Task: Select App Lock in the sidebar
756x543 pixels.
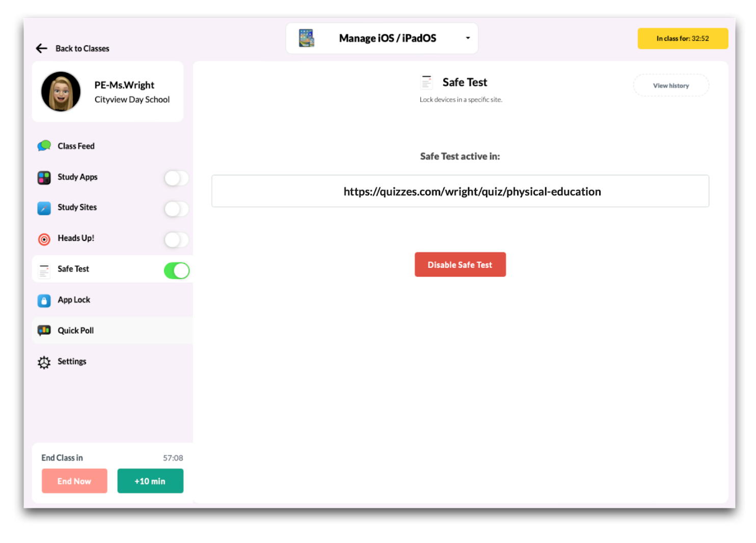Action: tap(74, 300)
